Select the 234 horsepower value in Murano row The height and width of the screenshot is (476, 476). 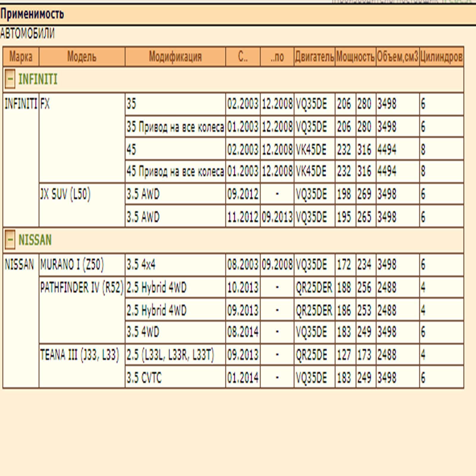pyautogui.click(x=366, y=264)
